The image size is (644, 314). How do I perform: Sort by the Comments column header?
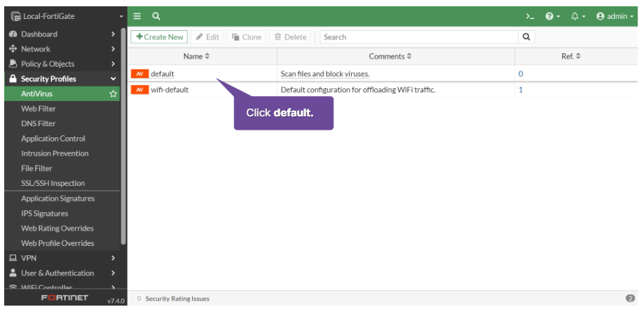pos(390,56)
